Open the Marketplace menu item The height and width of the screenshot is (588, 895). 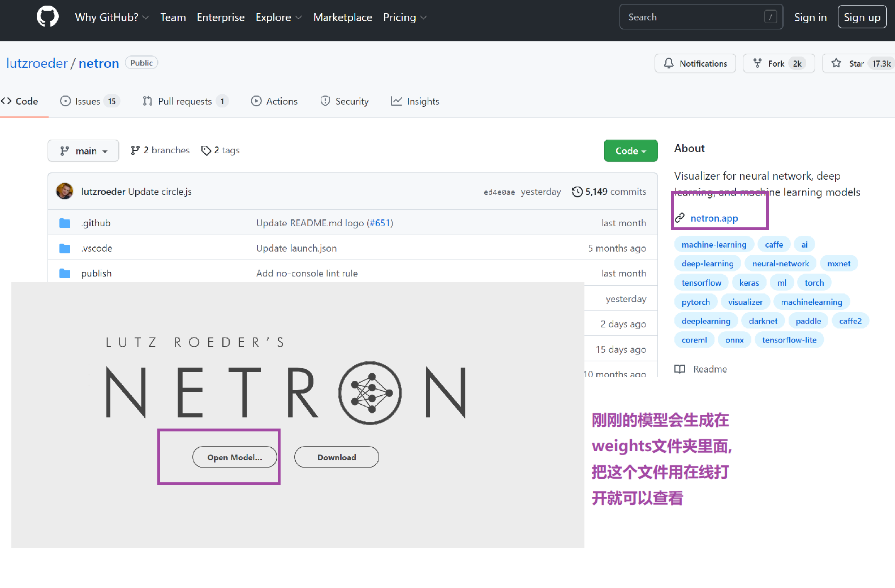click(x=343, y=17)
